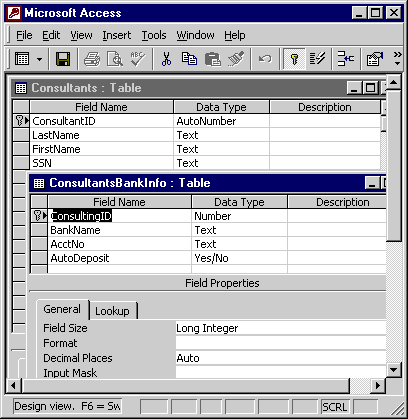Click the Paste clipboard icon
408x419 pixels.
click(212, 59)
